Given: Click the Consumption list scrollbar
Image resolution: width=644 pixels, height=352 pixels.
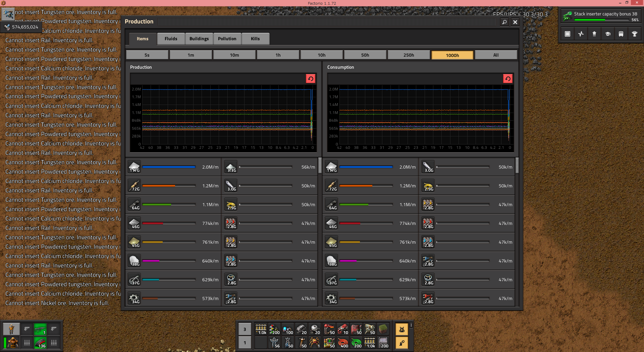Looking at the screenshot, I should pos(517,165).
